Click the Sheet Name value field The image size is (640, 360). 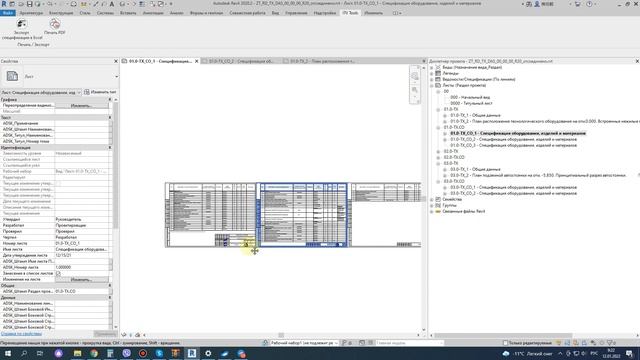82,249
